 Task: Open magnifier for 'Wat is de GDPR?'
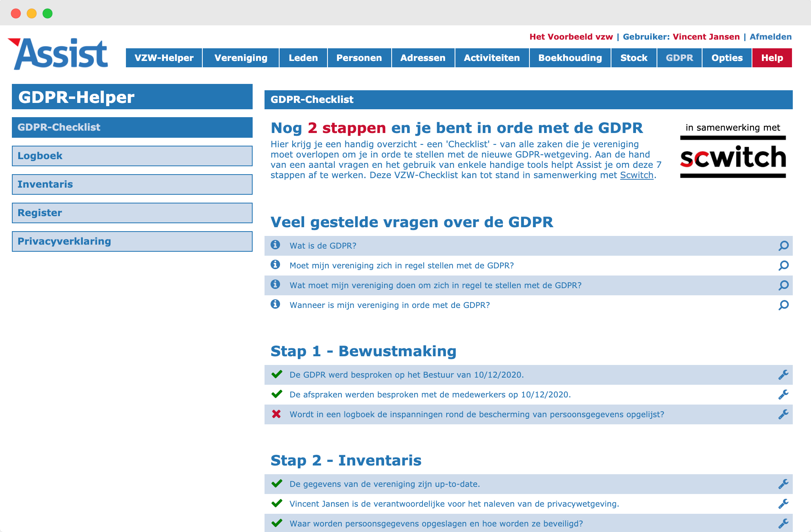coord(783,246)
